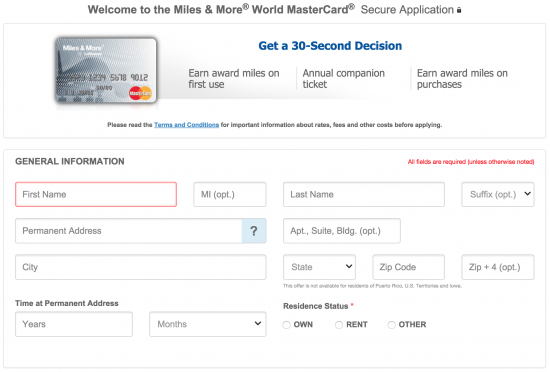Click the Years input field

pyautogui.click(x=74, y=324)
